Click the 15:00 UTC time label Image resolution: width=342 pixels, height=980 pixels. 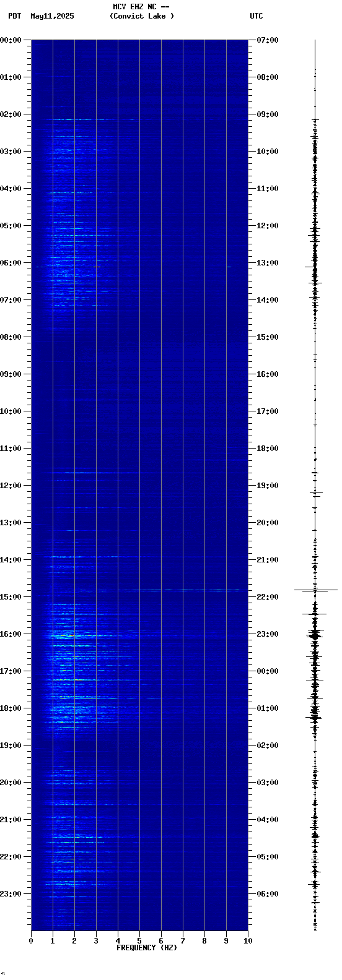pyautogui.click(x=268, y=337)
